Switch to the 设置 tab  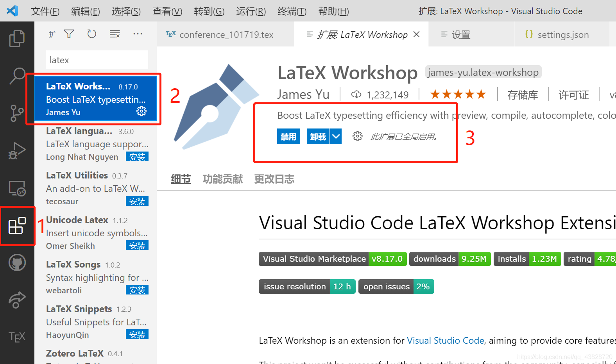click(x=471, y=34)
